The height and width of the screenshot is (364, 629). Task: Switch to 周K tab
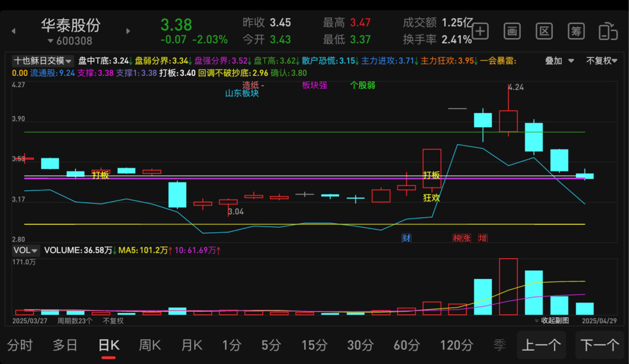[x=150, y=345]
